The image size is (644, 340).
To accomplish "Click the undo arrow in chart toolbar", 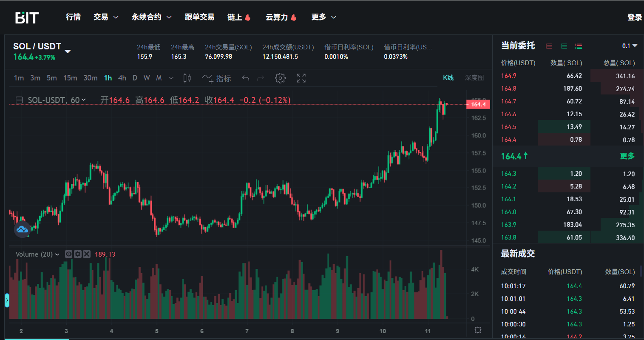I will pos(245,78).
